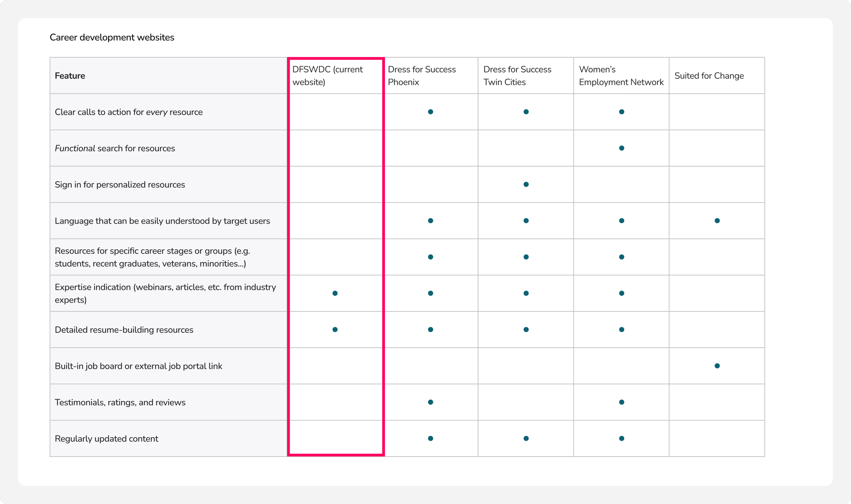
Task: Click Twin Cities dot in Regularly updated content row
Action: coord(526,438)
